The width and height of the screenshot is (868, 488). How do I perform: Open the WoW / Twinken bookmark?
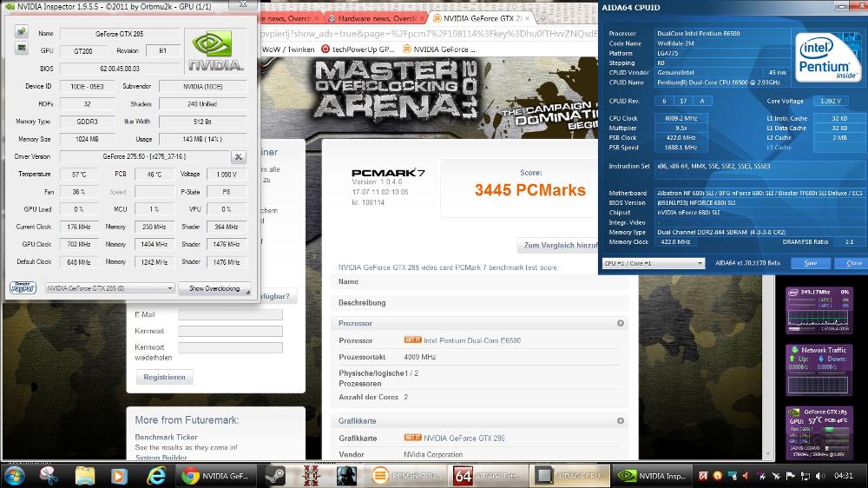click(288, 49)
